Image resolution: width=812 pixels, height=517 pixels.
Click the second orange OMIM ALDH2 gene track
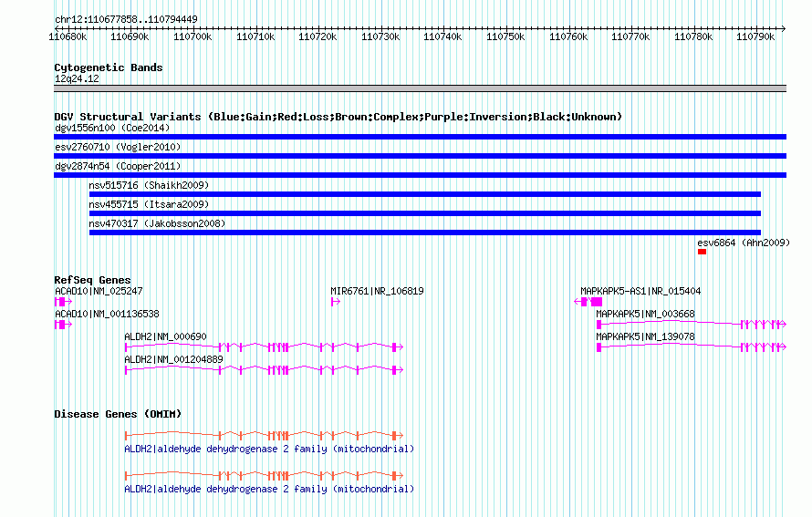point(264,476)
